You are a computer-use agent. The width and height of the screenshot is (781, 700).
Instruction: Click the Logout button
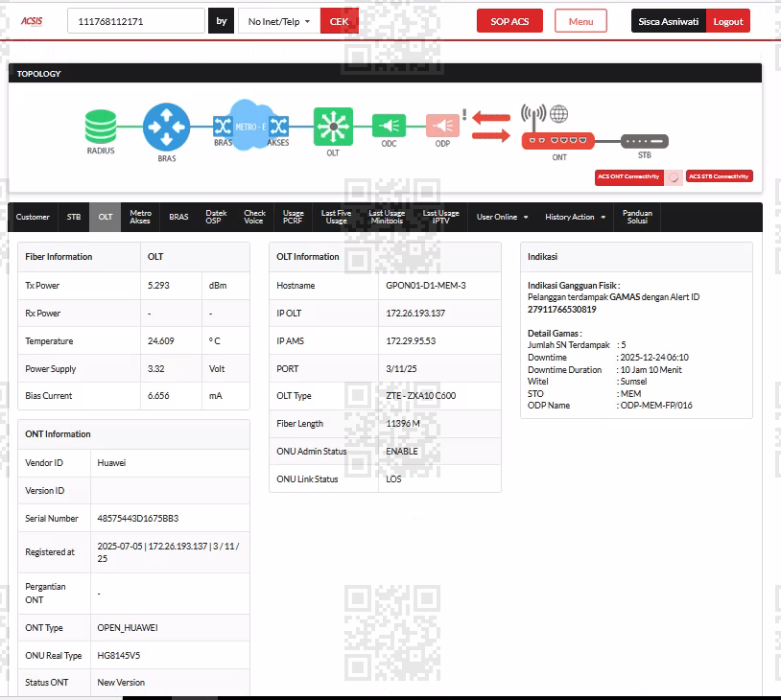727,21
